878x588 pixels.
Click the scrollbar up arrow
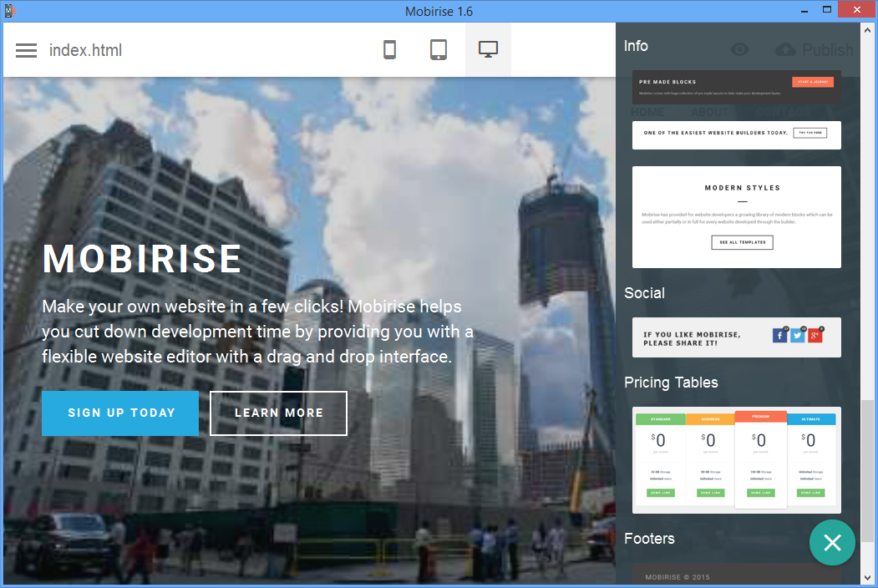867,30
